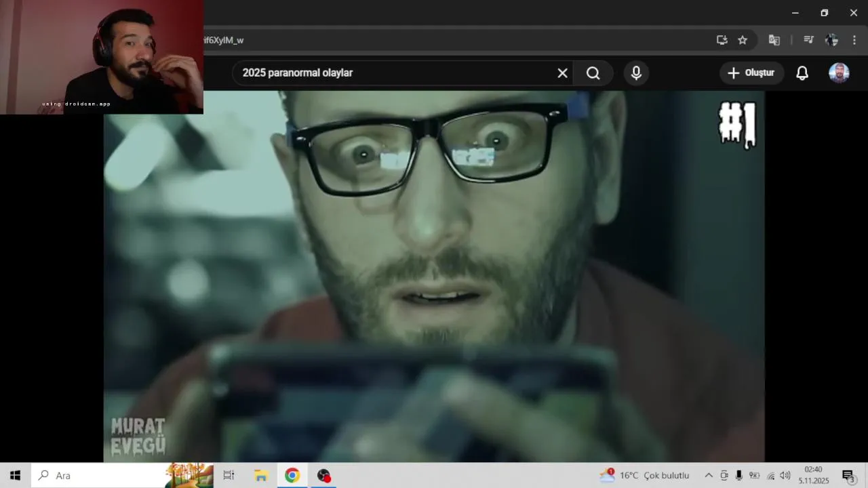
Task: Clear the YouTube search box text
Action: click(562, 73)
